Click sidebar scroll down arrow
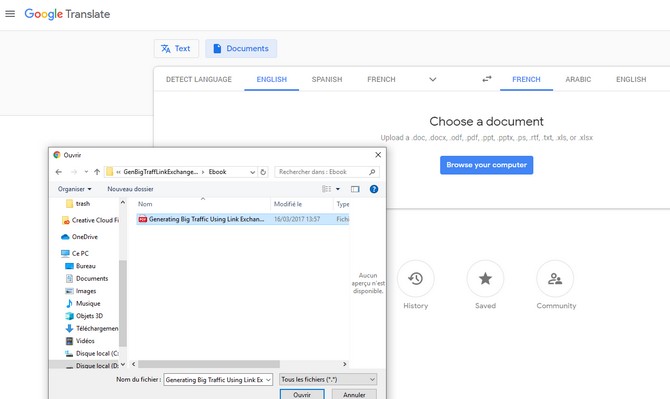 (123, 364)
